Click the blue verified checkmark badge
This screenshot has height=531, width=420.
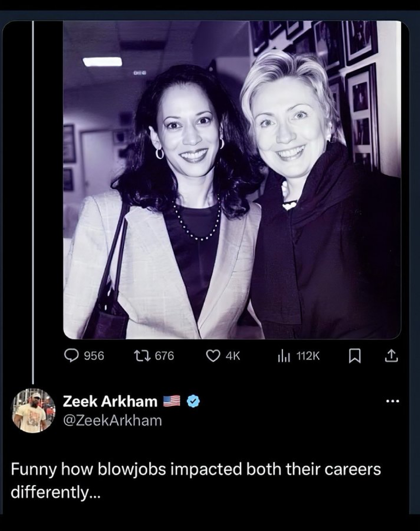click(x=193, y=402)
